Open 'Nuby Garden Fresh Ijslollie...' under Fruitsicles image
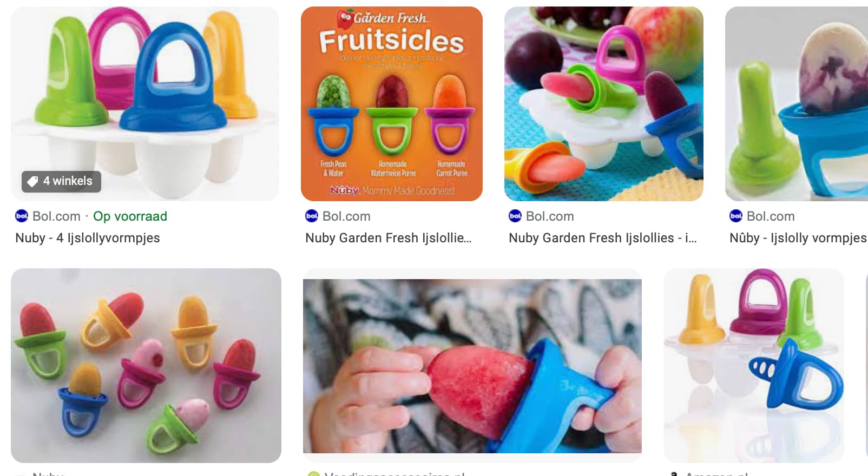Viewport: 868px width, 476px height. 389,238
